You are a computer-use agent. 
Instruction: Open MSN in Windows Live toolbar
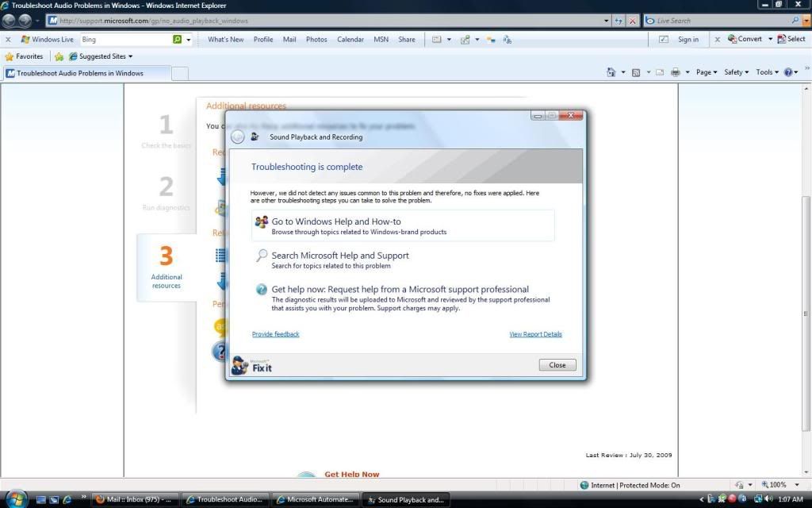pyautogui.click(x=381, y=40)
